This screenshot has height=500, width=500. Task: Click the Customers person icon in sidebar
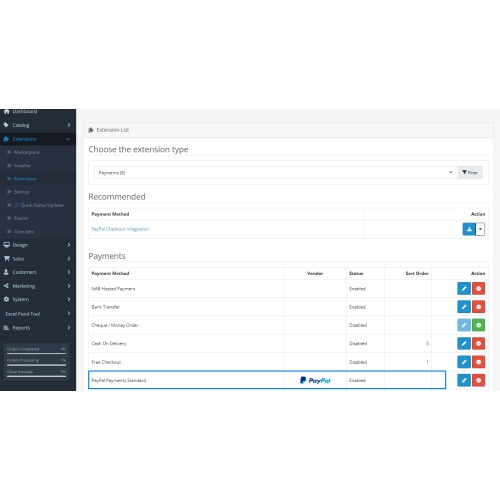[x=6, y=272]
